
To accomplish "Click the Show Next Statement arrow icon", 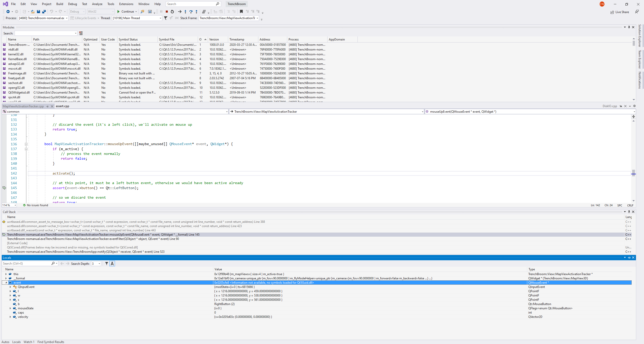I will click(x=180, y=12).
